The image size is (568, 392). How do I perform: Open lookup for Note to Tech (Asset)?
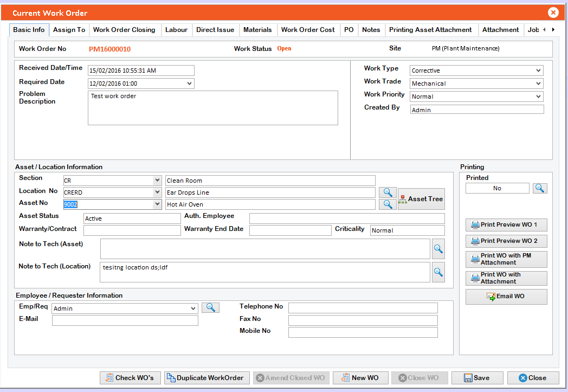(x=438, y=249)
